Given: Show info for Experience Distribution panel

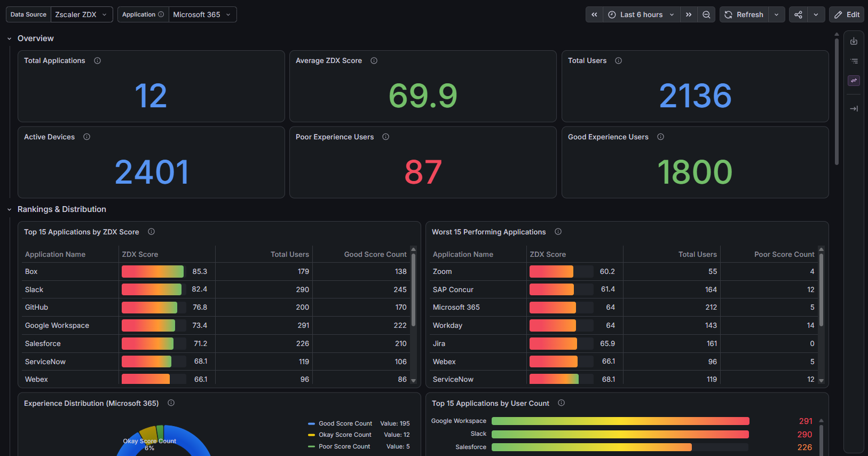Looking at the screenshot, I should [171, 403].
